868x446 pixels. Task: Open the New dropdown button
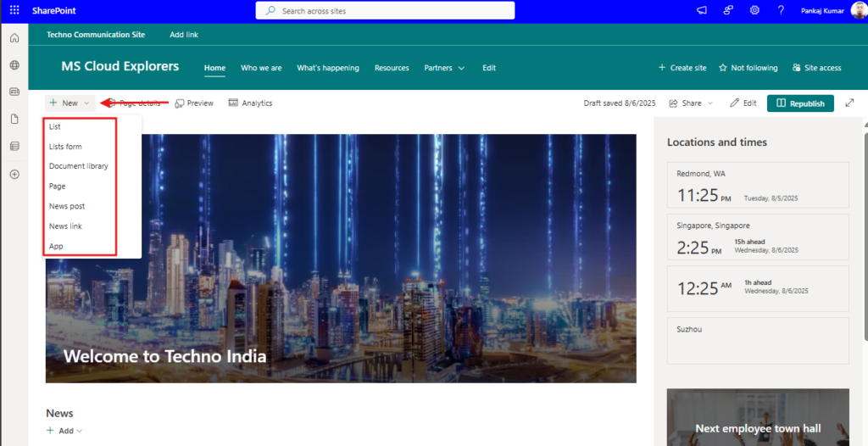click(x=70, y=103)
